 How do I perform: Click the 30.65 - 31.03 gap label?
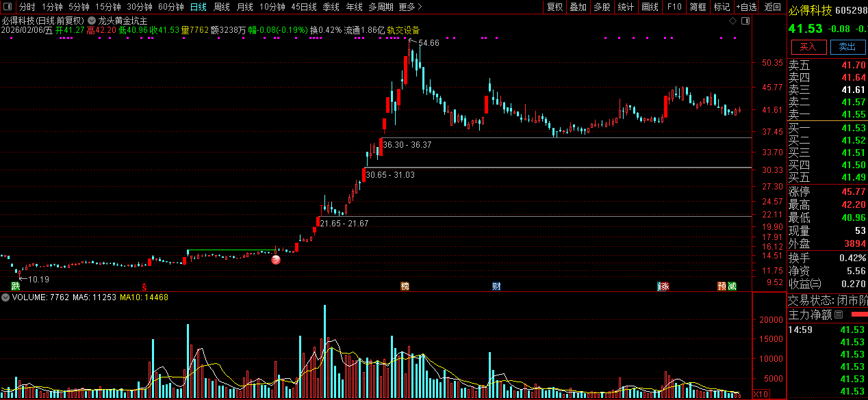390,175
